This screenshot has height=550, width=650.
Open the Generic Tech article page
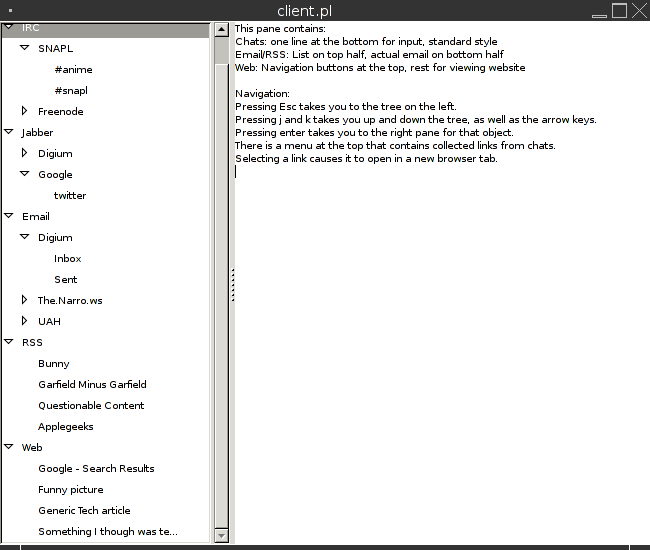[x=84, y=511]
